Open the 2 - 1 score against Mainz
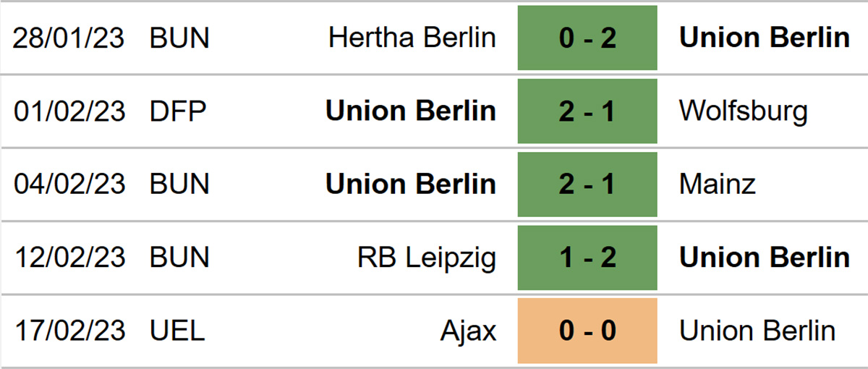868x369 pixels. pos(587,184)
